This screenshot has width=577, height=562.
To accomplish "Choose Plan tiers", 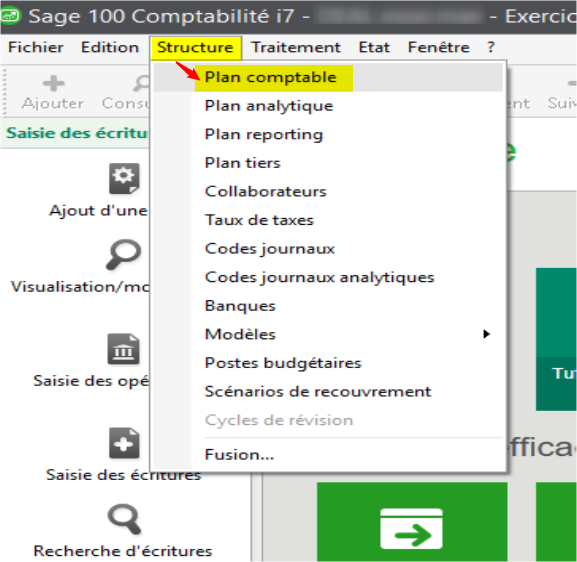I will pyautogui.click(x=328, y=163).
